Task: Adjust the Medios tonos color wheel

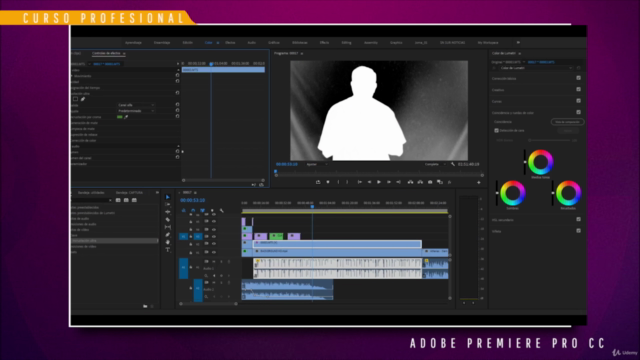Action: (540, 162)
